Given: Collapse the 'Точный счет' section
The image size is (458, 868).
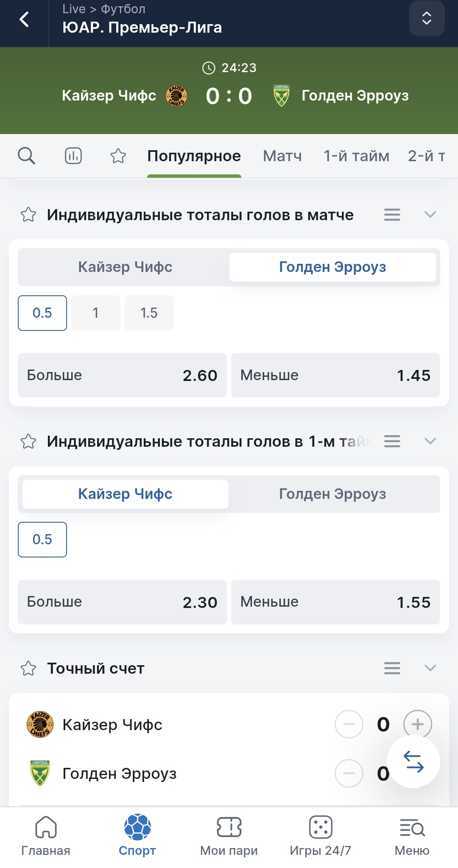Looking at the screenshot, I should (430, 668).
